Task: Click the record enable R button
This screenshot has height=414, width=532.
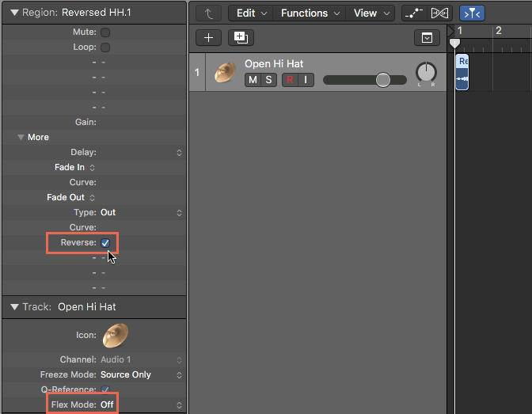Action: pyautogui.click(x=290, y=80)
